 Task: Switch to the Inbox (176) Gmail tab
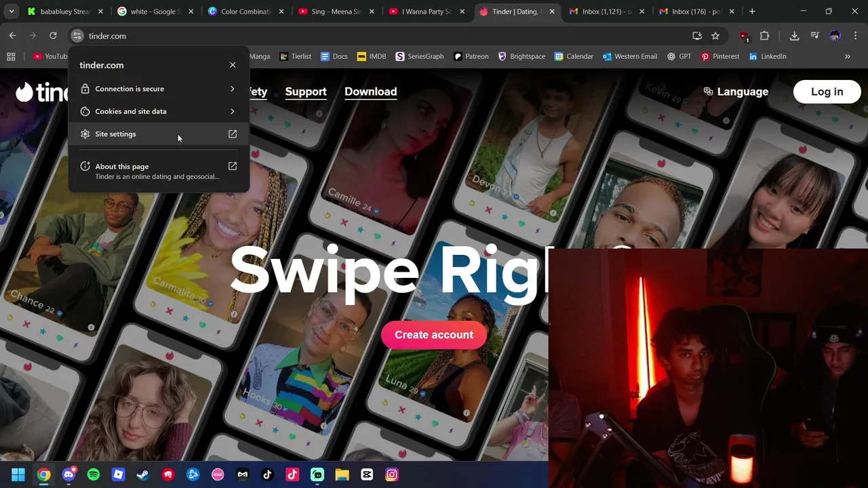(696, 12)
